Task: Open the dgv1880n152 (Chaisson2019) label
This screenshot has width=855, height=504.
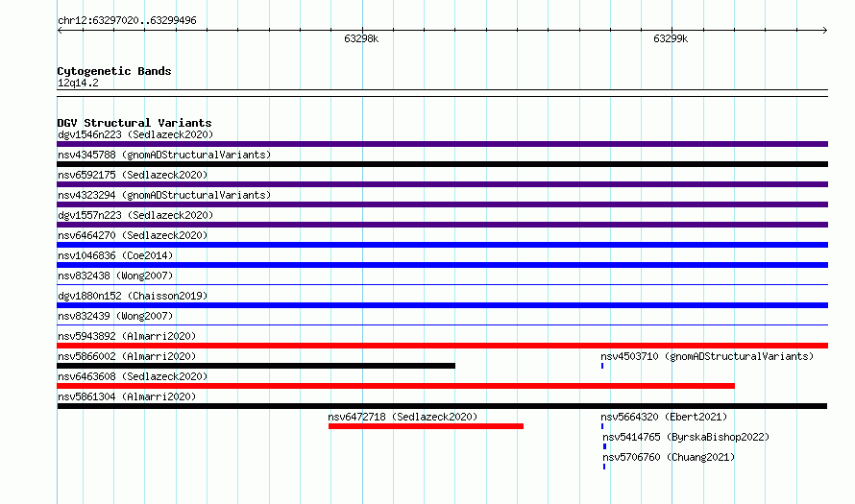Action: (x=133, y=296)
